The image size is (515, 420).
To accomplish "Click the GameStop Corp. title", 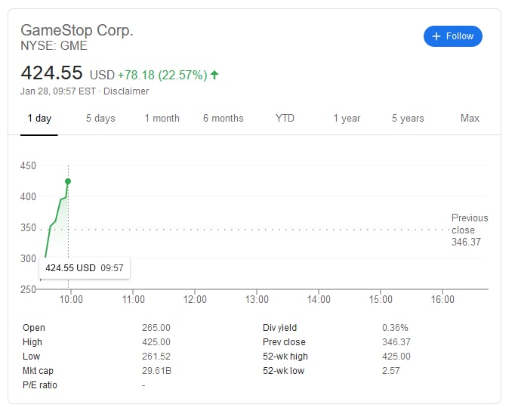I will [77, 30].
